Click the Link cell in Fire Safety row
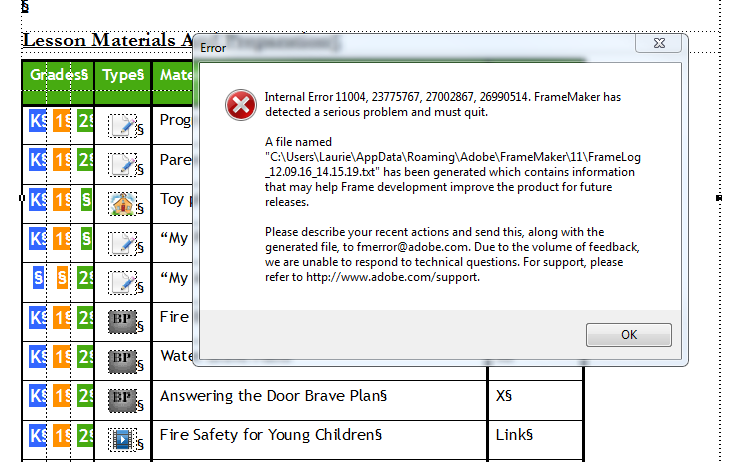The image size is (739, 462). [535, 440]
